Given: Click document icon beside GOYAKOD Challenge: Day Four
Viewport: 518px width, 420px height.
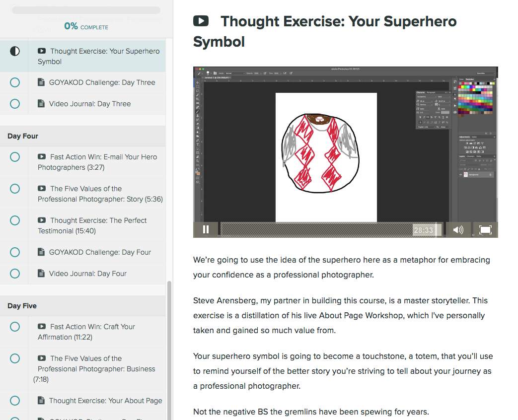Looking at the screenshot, I should coord(41,252).
